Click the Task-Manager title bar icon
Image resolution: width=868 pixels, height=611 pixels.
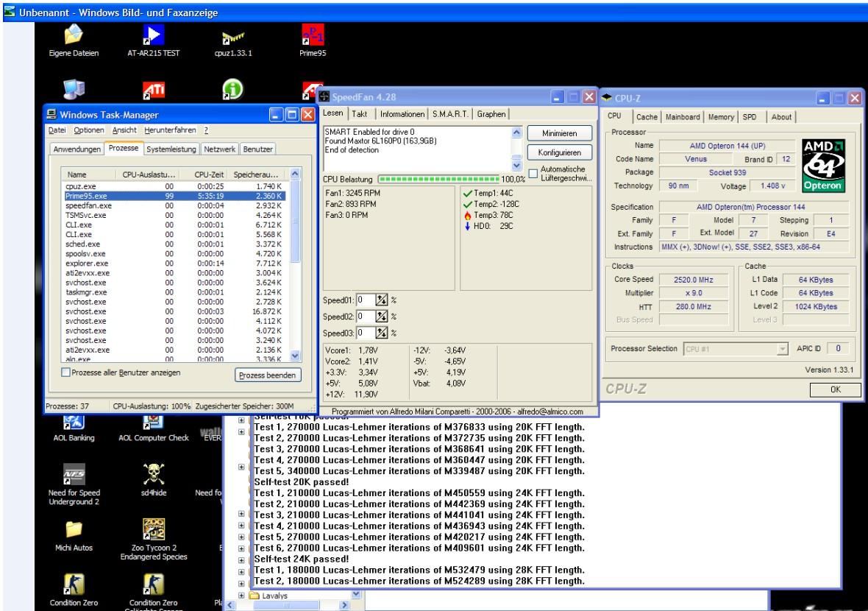(x=51, y=115)
